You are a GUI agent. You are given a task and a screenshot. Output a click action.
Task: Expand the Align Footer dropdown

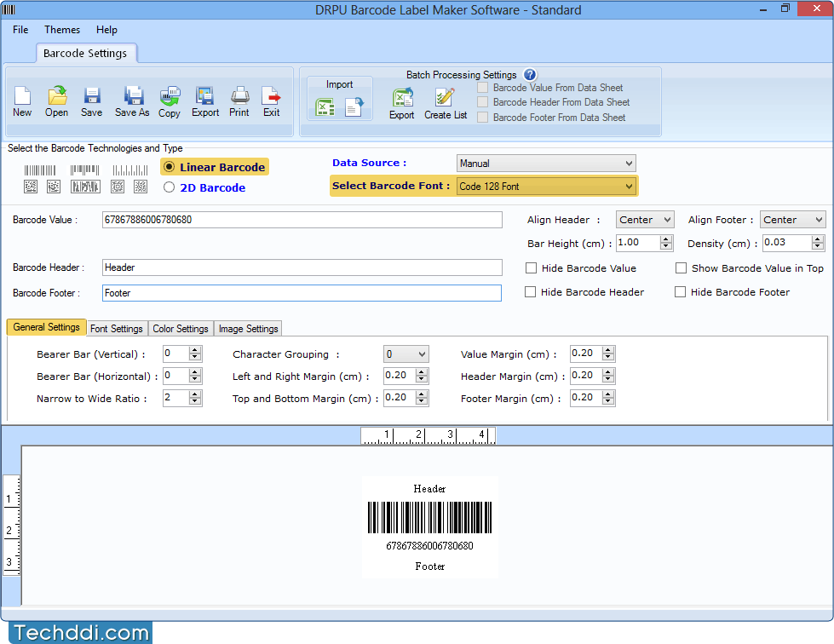click(x=792, y=220)
